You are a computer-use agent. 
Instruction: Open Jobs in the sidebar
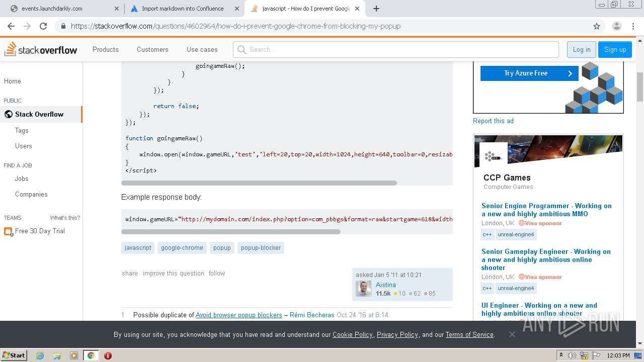[22, 178]
